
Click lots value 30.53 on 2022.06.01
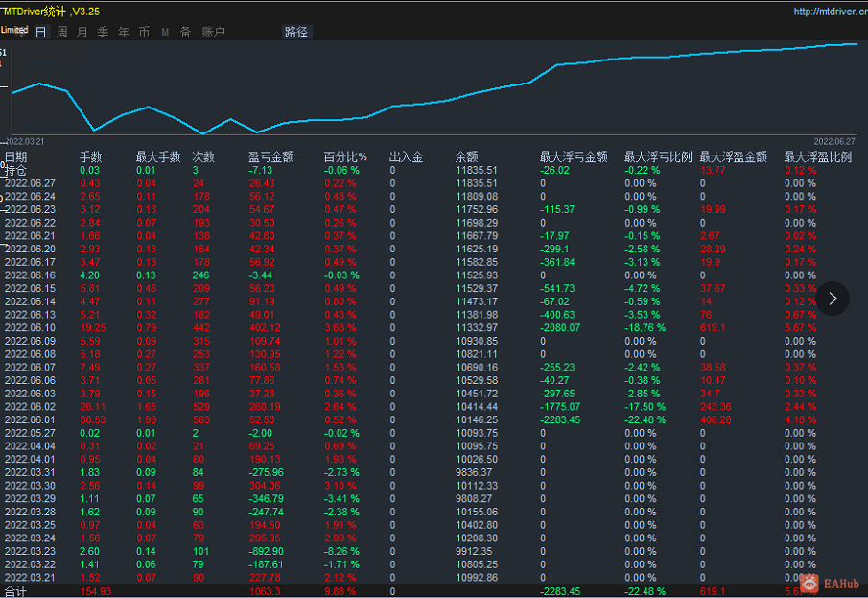[x=93, y=420]
